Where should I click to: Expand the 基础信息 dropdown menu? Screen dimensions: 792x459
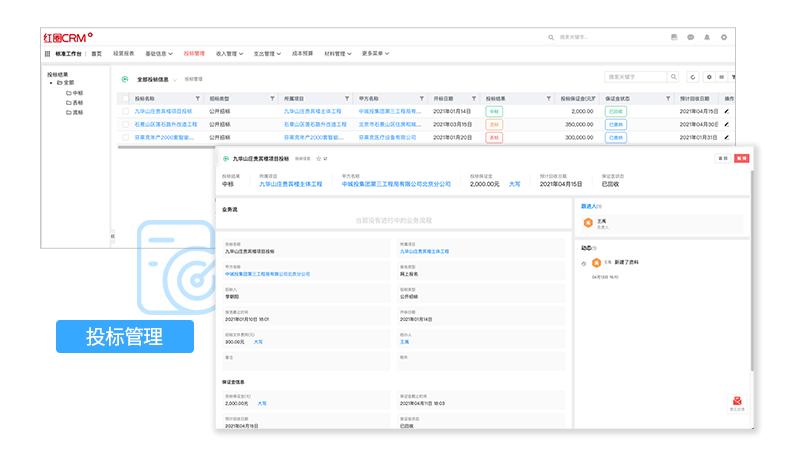159,54
